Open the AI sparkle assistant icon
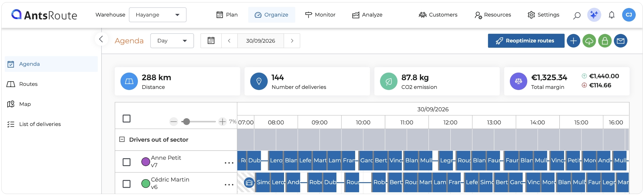This screenshot has width=644, height=196. click(x=594, y=15)
